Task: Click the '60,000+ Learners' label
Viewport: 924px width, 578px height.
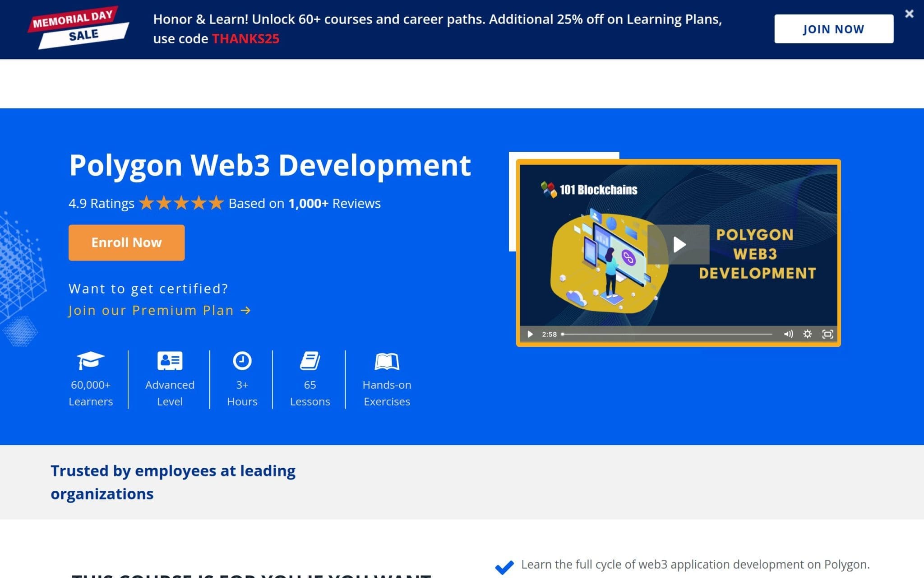Action: point(91,393)
